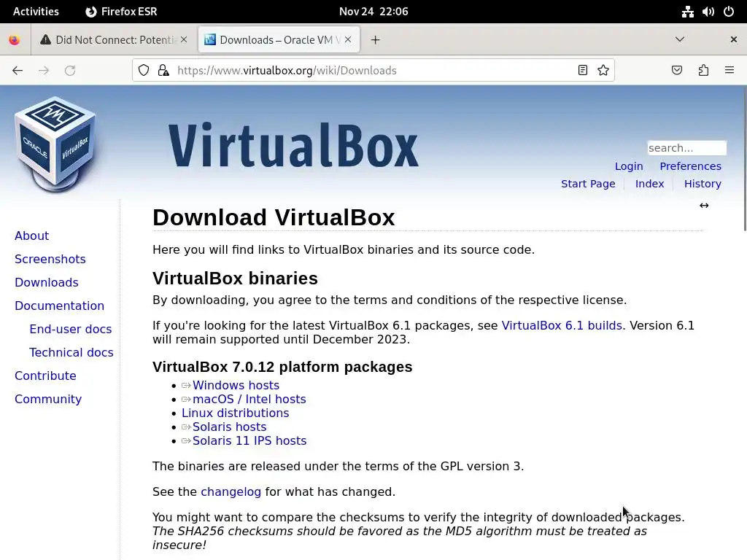Open the changelog link
747x560 pixels.
231,492
